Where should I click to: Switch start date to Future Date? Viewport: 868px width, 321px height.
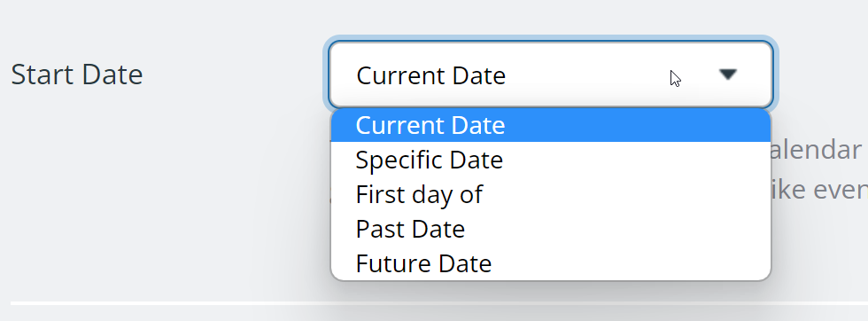551,263
